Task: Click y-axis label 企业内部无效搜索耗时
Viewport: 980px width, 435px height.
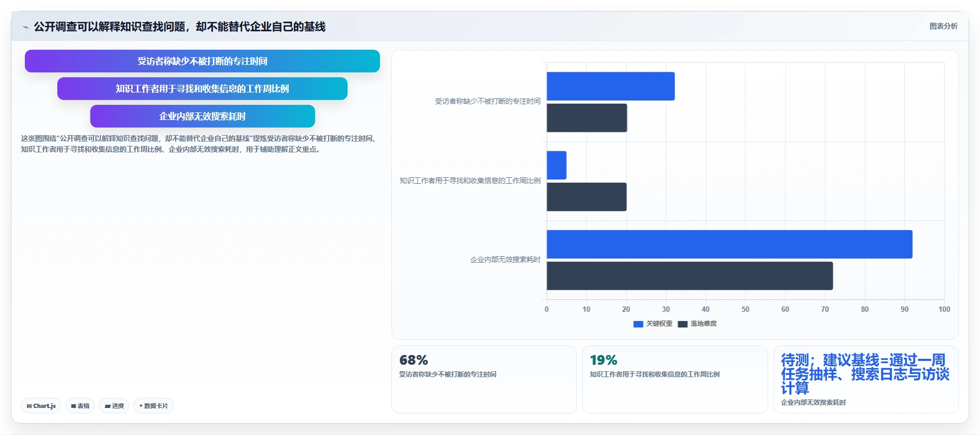Action: pyautogui.click(x=505, y=259)
